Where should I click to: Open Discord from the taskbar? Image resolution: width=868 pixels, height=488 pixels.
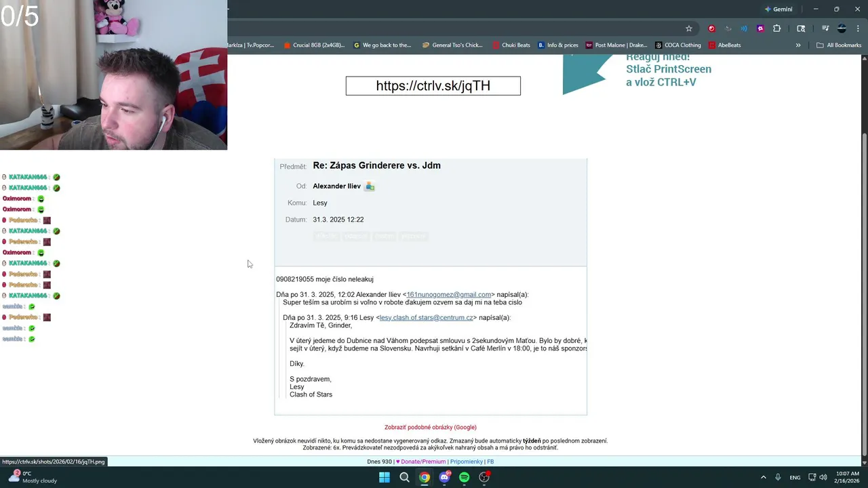point(444,477)
